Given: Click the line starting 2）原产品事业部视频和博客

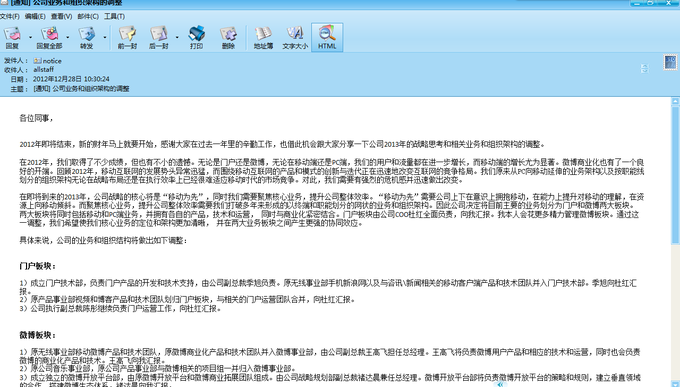Looking at the screenshot, I should pyautogui.click(x=187, y=299).
